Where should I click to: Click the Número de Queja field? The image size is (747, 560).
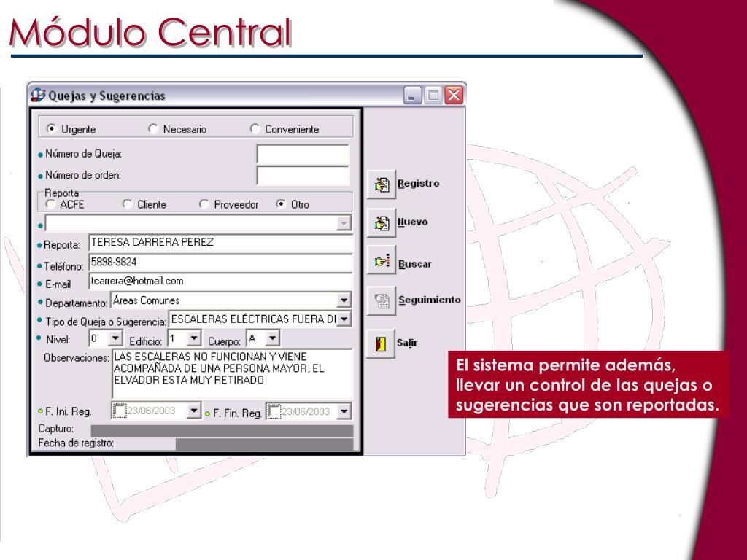tap(303, 155)
